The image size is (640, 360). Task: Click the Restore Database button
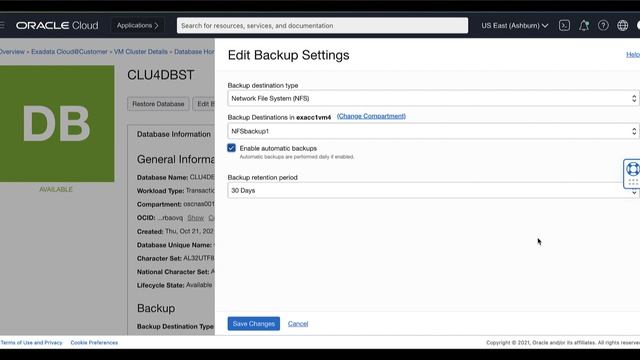click(x=158, y=104)
